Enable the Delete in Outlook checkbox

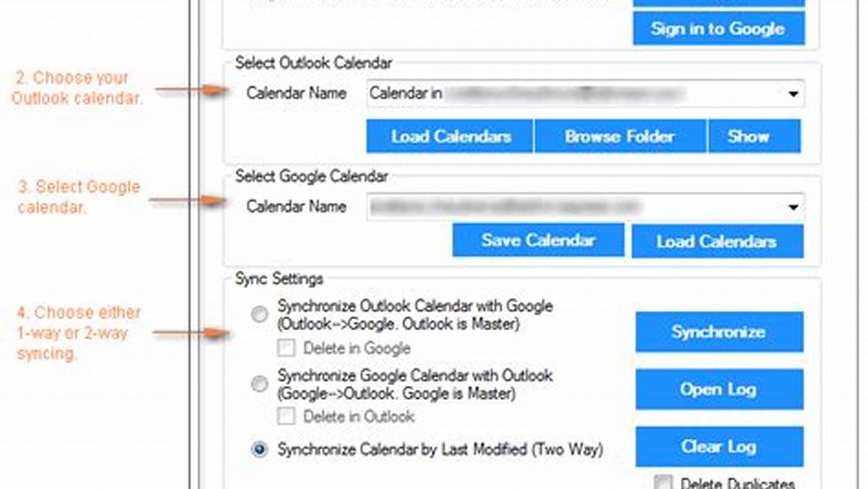285,417
